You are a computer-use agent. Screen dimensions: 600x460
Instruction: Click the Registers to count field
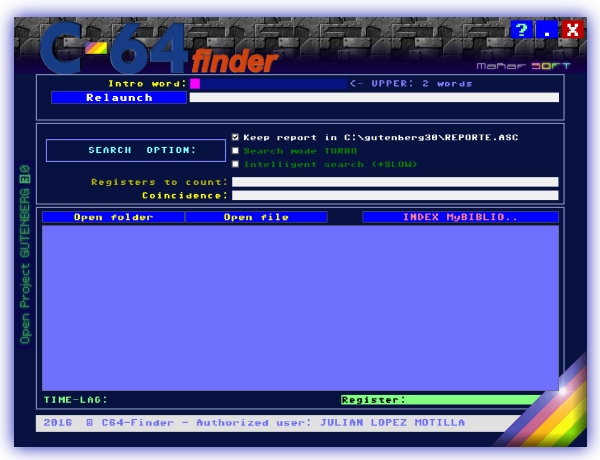pyautogui.click(x=394, y=182)
